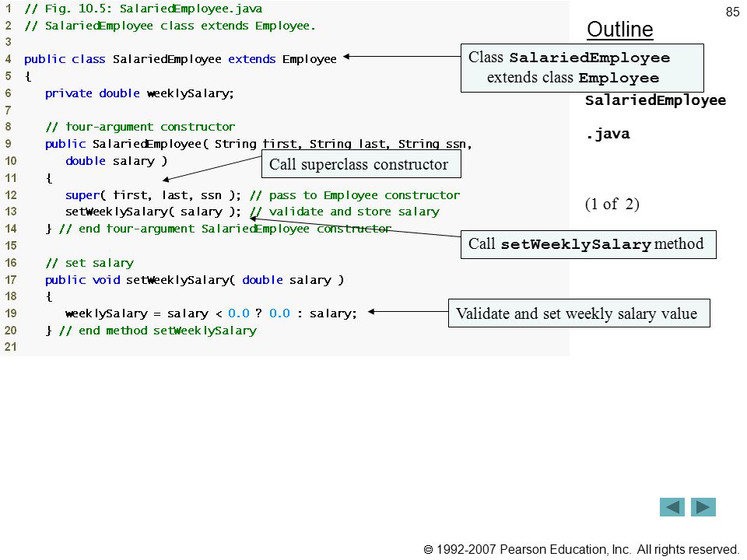Click the 'end four-argument SalariedEmployee constructor' comment
The image size is (747, 560).
(x=225, y=229)
